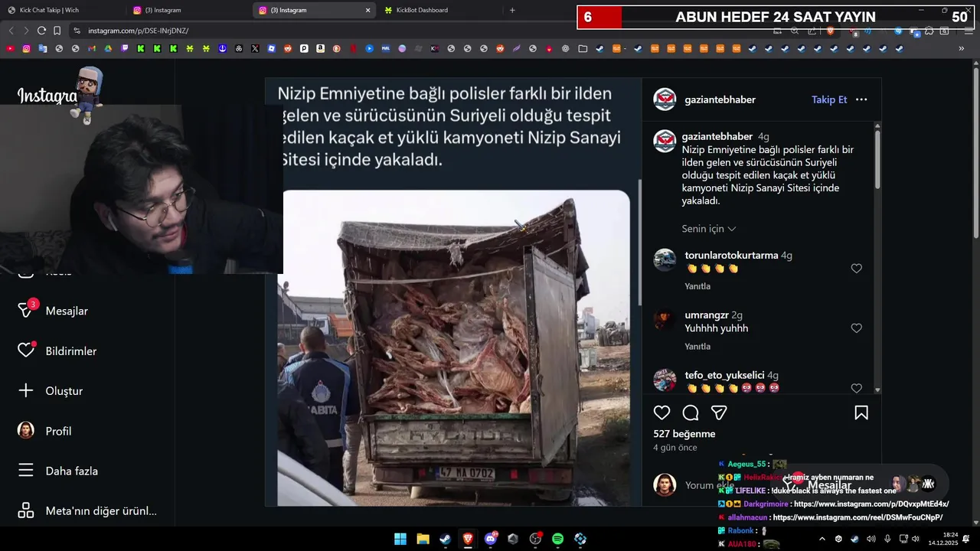
Task: Reply to the torunlarotokurtarma comment via Yanıtla
Action: [697, 286]
